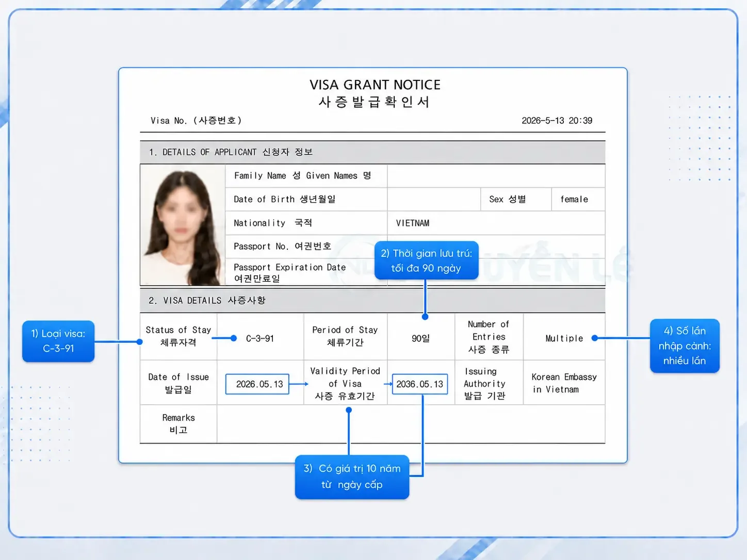Image resolution: width=747 pixels, height=560 pixels.
Task: Click the 'Period of Stay 체류기간' label
Action: (345, 336)
